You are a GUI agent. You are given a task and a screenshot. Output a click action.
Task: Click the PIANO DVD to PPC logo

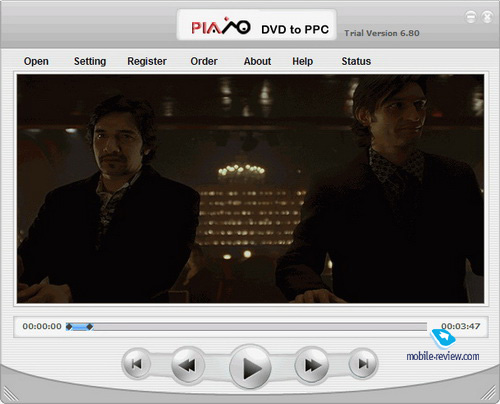pyautogui.click(x=256, y=26)
